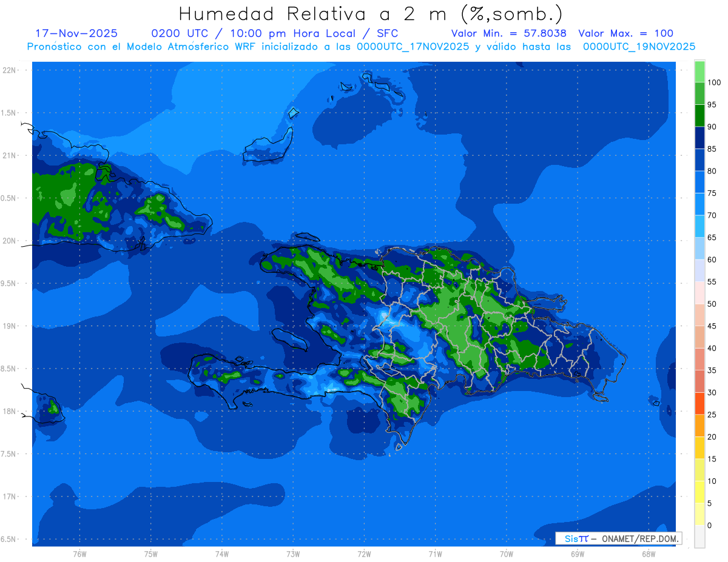Click the '19N' latitude label
This screenshot has width=728, height=562.
pyautogui.click(x=10, y=326)
